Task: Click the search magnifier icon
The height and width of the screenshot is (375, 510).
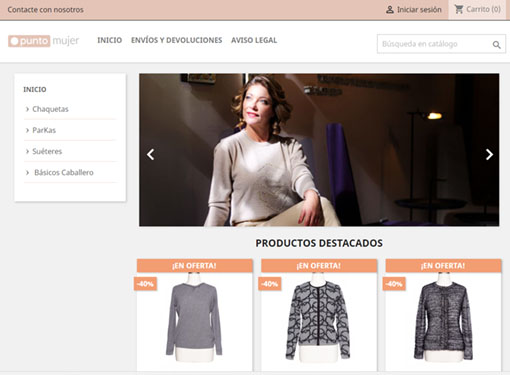Action: point(496,44)
